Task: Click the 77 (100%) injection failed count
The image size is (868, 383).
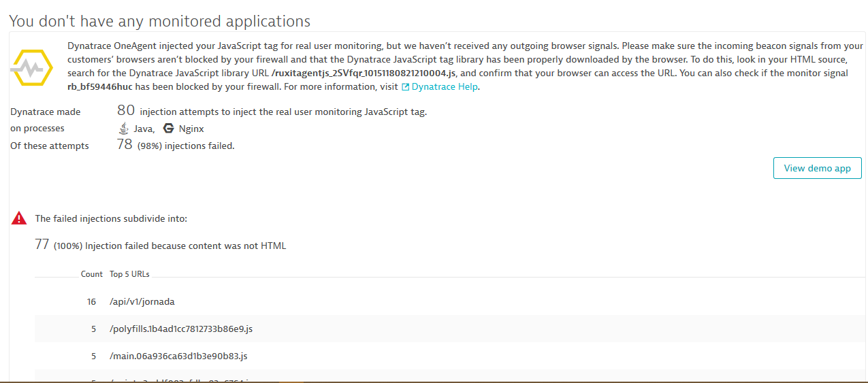Action: click(42, 245)
